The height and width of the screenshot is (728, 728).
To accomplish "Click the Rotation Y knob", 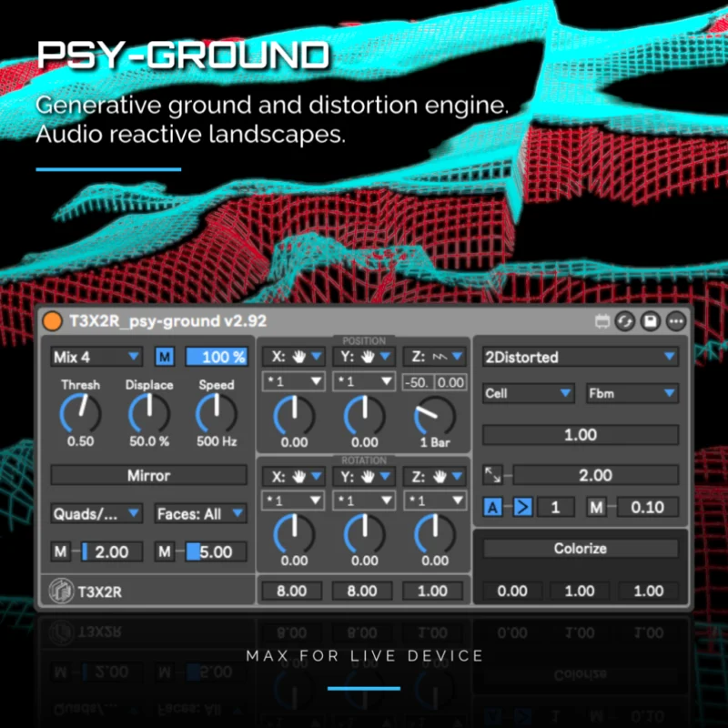I will [x=365, y=534].
